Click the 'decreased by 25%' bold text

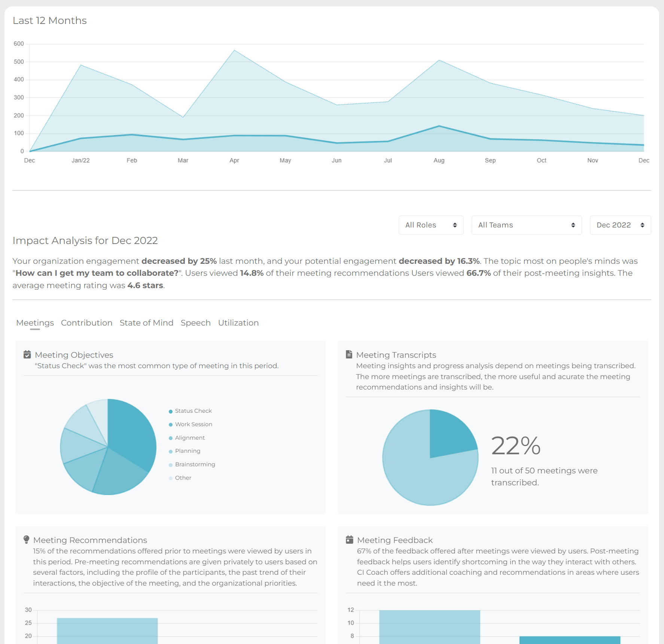pos(179,261)
